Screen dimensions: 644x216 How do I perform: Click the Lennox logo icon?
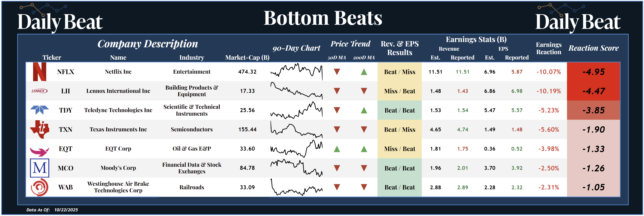click(40, 91)
